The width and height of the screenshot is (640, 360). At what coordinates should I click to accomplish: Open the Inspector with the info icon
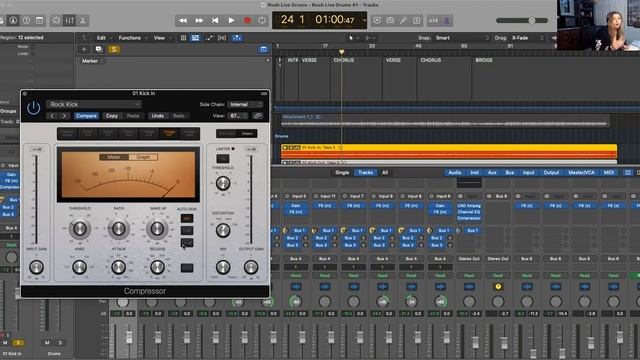coord(13,20)
